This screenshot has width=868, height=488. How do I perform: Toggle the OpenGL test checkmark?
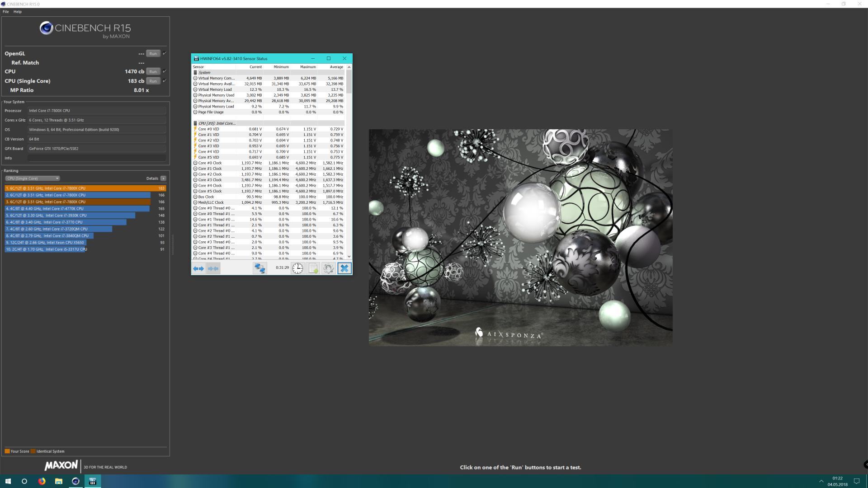click(165, 53)
